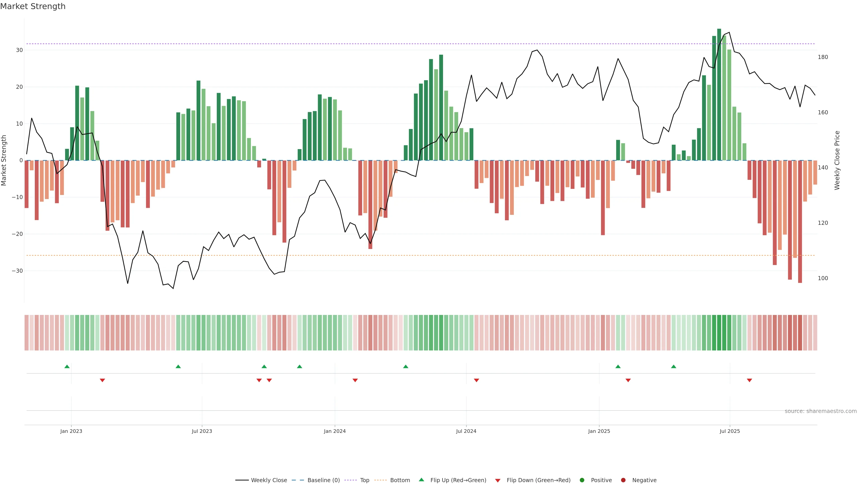Click the Positive green circle legend icon
This screenshot has height=488, width=868.
point(582,480)
